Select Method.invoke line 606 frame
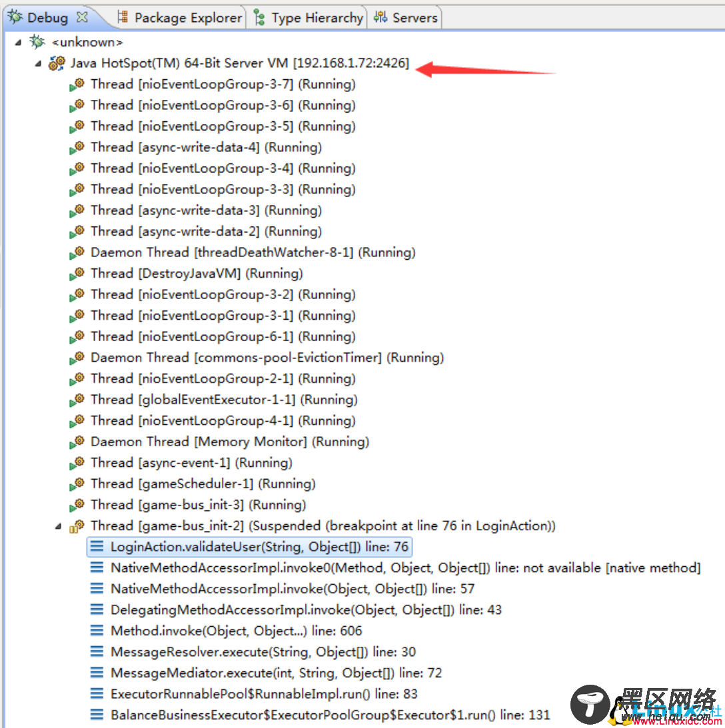Image resolution: width=725 pixels, height=728 pixels. [x=236, y=631]
